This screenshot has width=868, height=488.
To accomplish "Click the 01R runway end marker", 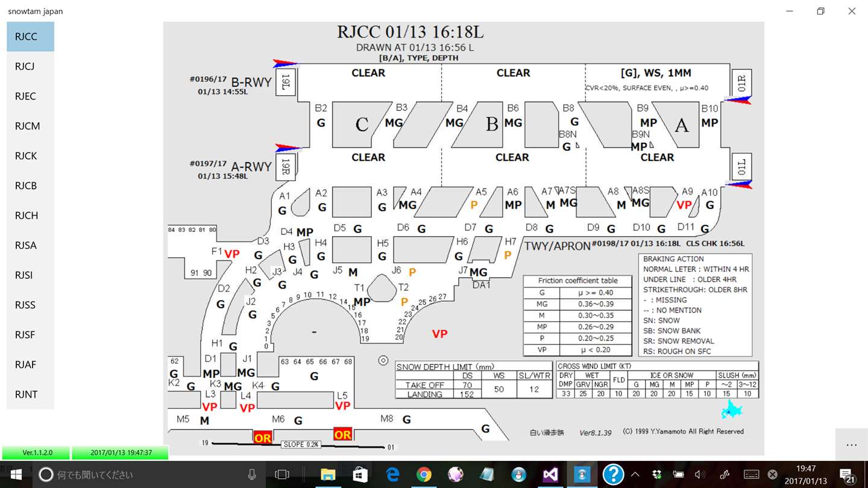I will 741,82.
